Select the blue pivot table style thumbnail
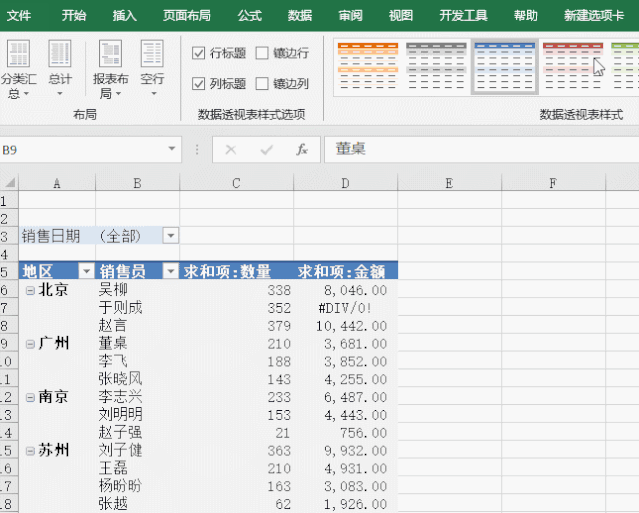This screenshot has width=639, height=513. tap(505, 66)
